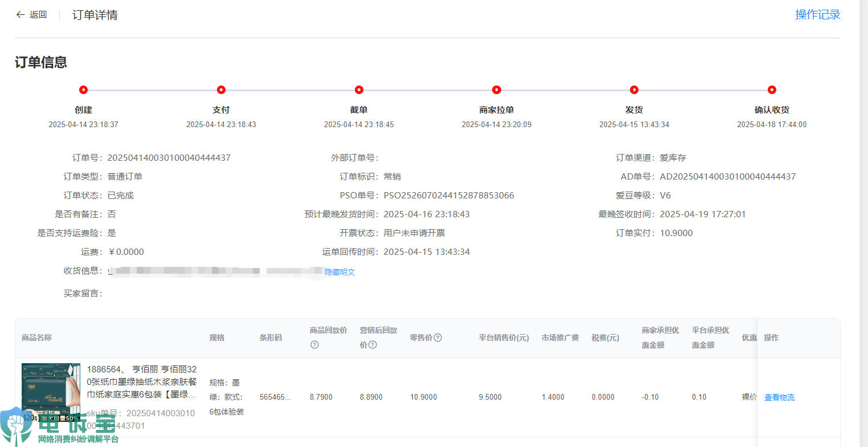
Task: Click the product name starting with 1886564
Action: pos(142,381)
